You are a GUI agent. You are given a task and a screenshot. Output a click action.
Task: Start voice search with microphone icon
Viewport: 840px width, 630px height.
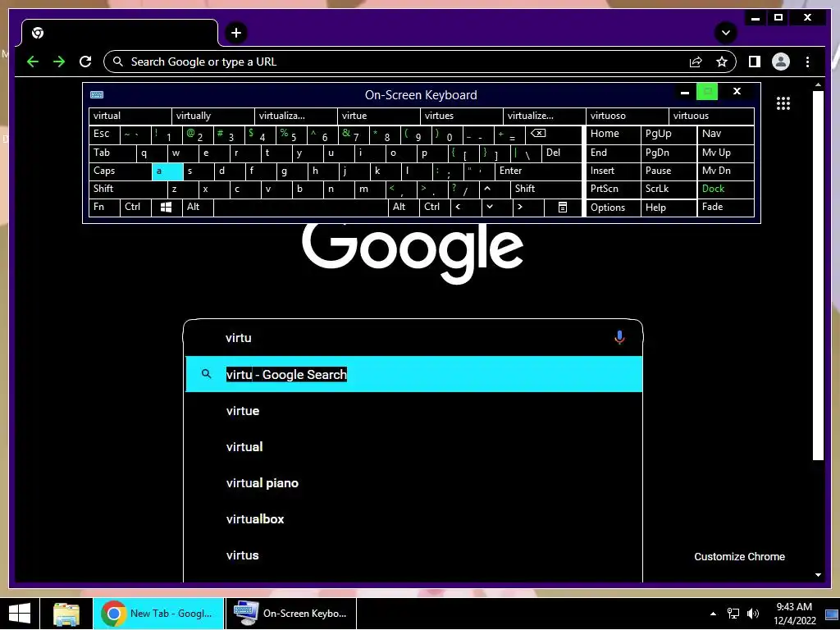click(x=619, y=337)
